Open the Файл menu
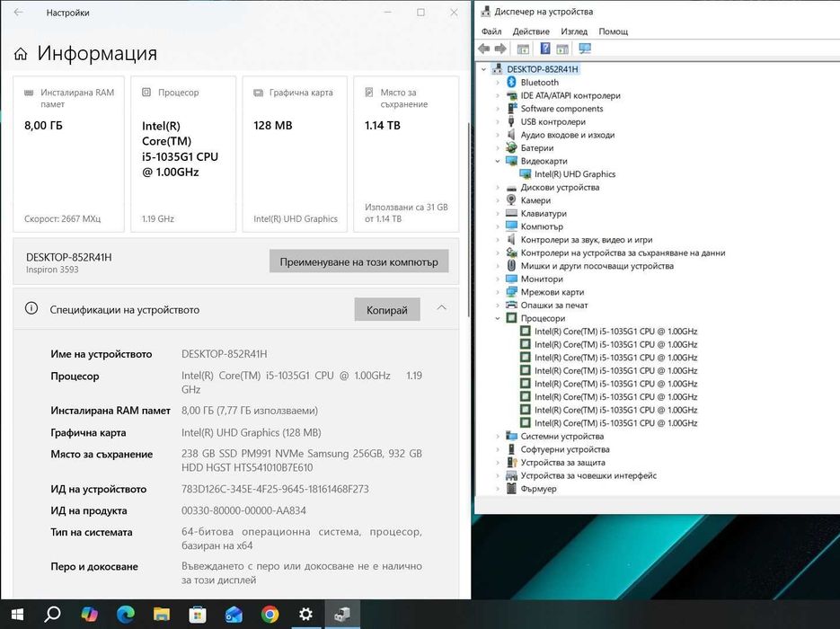Image resolution: width=840 pixels, height=629 pixels. 491,31
